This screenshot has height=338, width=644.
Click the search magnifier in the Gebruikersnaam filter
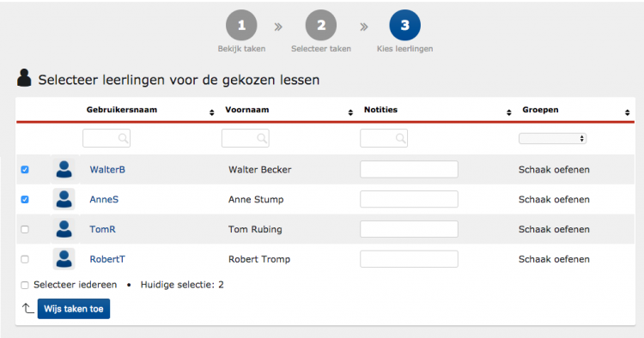click(123, 139)
